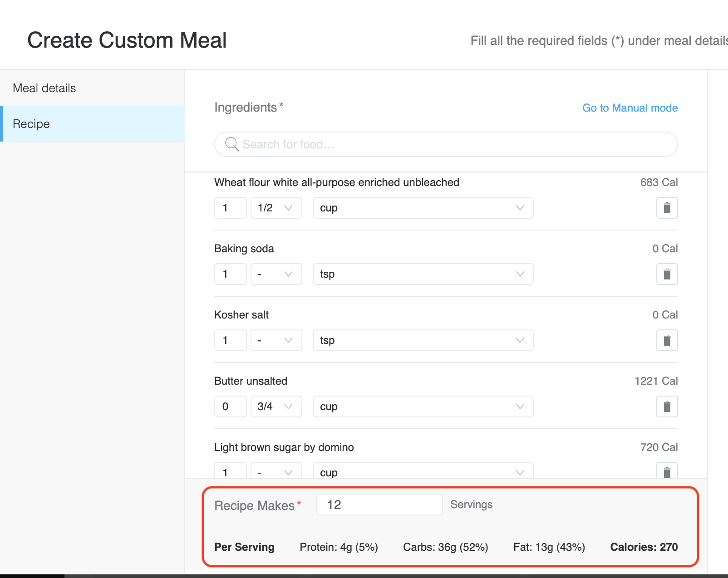Open the tsp unit dropdown for Baking soda
Screen dimensions: 728x578
pos(423,274)
